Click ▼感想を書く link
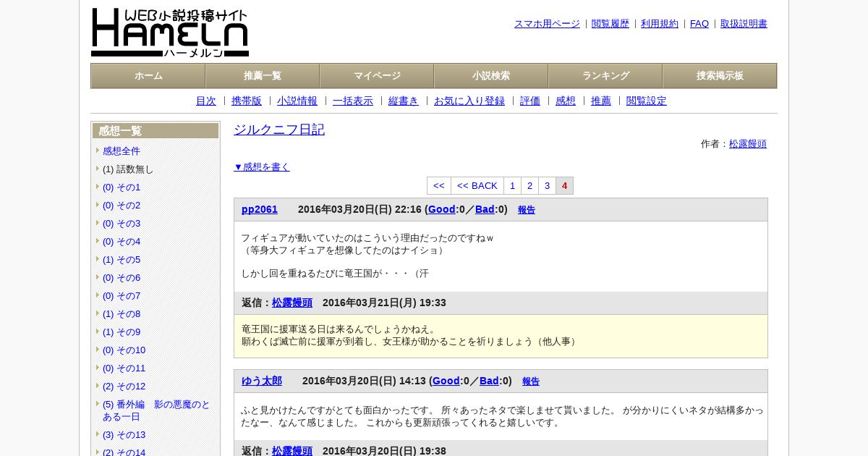 point(262,167)
